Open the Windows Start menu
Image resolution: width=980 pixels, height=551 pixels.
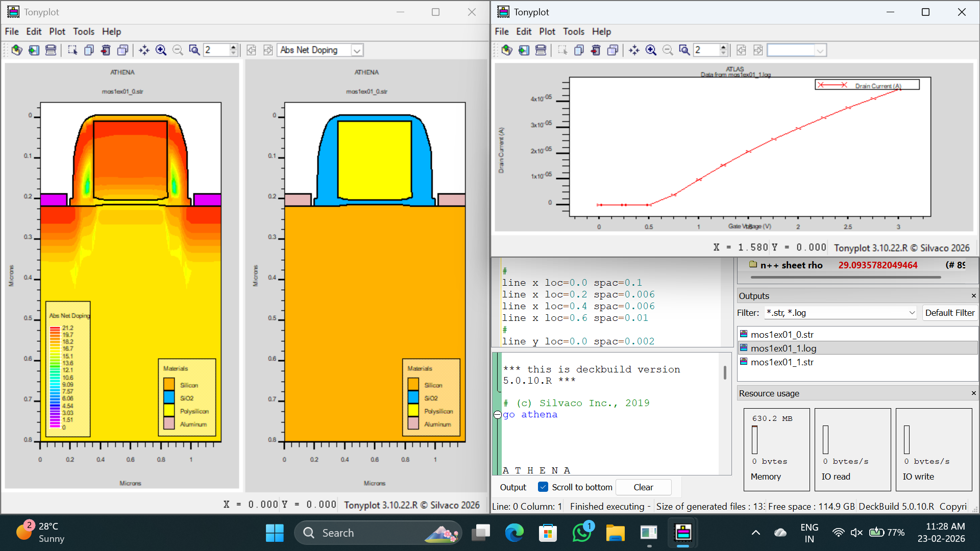coord(275,533)
